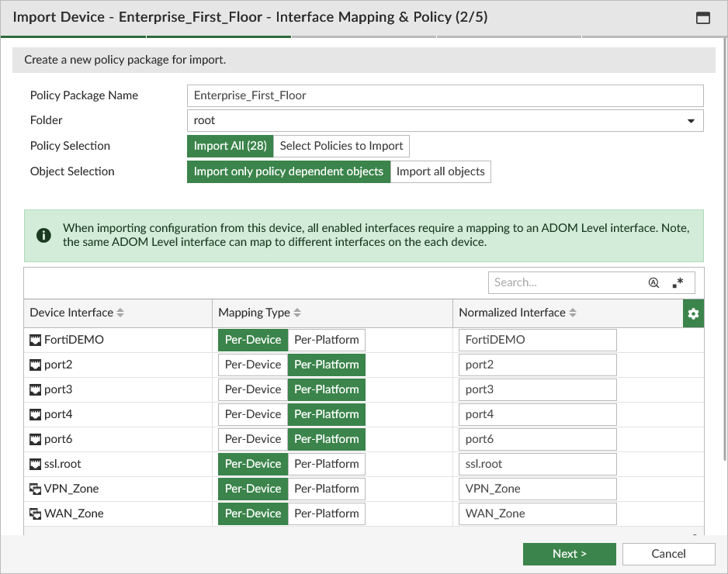Click the port3 interface icon
Screen dimensions: 728x574
pyautogui.click(x=35, y=390)
